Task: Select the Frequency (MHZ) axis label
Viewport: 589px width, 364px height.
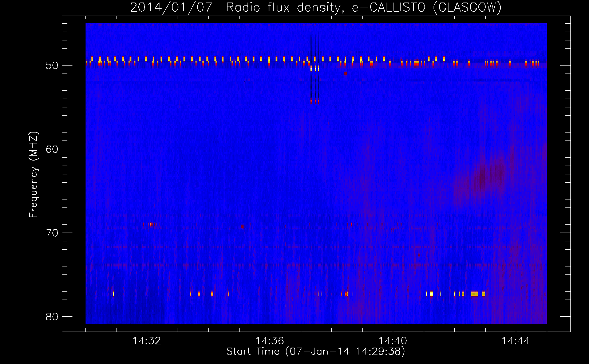Action: [33, 175]
